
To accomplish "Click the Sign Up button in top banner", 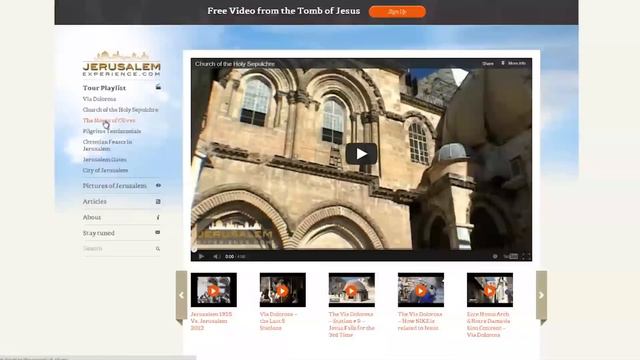I will click(x=397, y=11).
